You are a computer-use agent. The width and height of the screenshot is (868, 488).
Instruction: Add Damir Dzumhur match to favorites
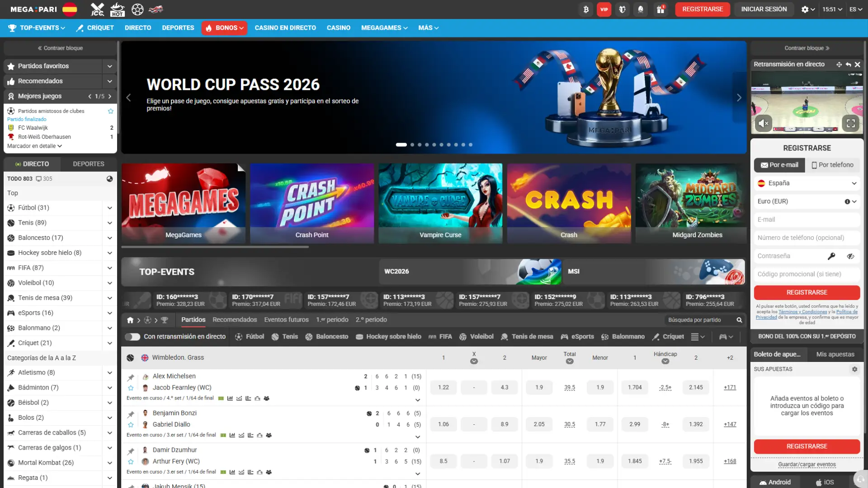coord(131,462)
